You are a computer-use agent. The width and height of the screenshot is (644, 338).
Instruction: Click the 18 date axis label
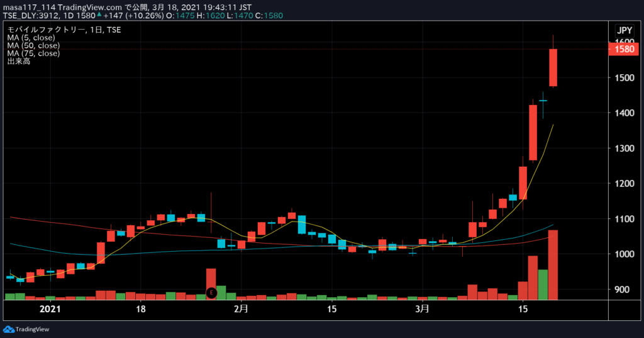click(140, 309)
